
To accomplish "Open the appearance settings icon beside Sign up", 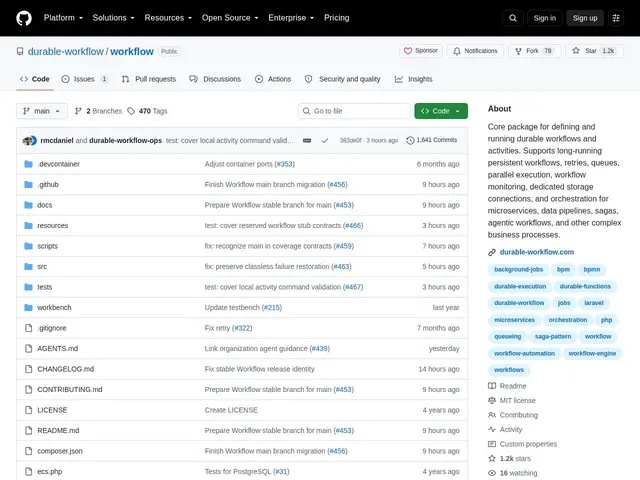I will coord(616,18).
